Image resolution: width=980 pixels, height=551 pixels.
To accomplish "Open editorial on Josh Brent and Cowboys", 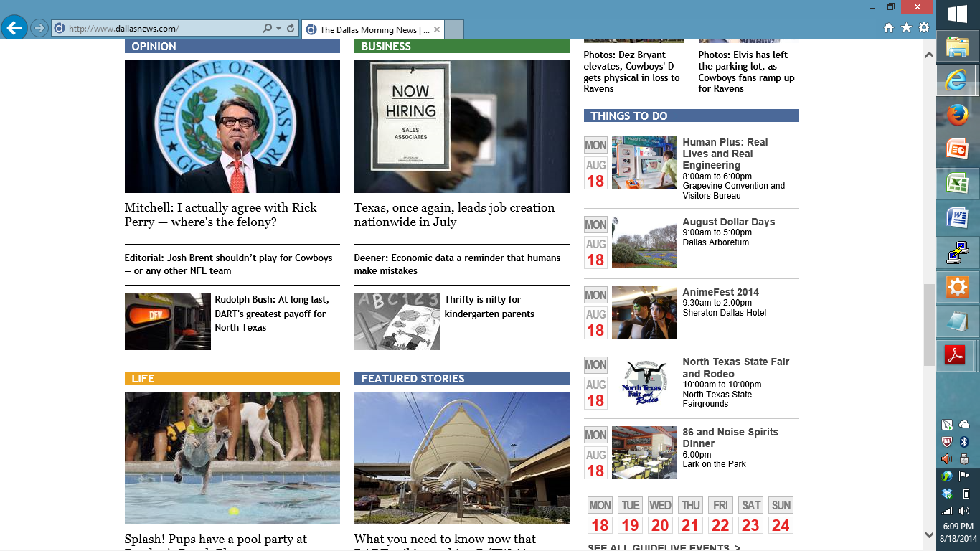I will (229, 264).
